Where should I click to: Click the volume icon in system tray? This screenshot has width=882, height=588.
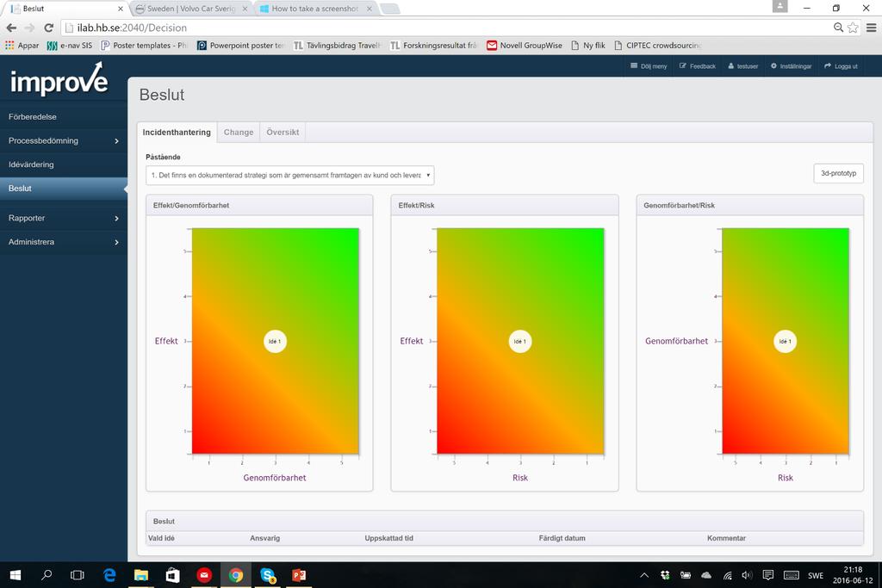[x=747, y=574]
